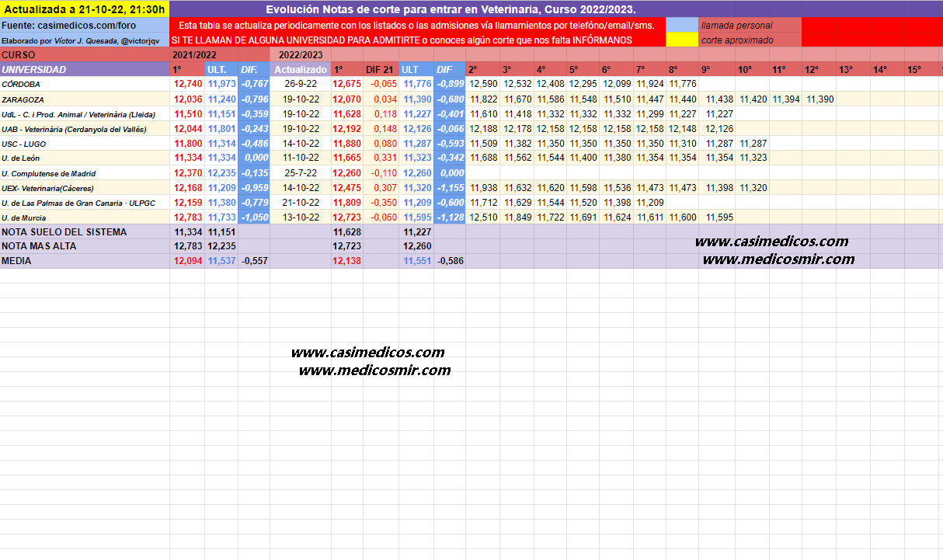
Task: Click Zaragoza's 12th round value '11,390'
Action: click(819, 99)
